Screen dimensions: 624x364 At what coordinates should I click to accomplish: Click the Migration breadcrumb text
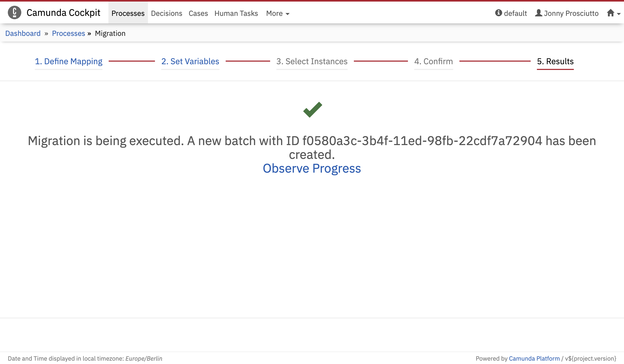pyautogui.click(x=110, y=33)
